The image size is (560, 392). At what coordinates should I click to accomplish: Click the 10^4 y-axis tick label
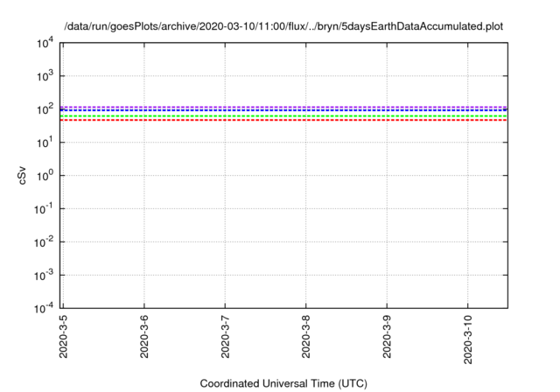click(45, 44)
